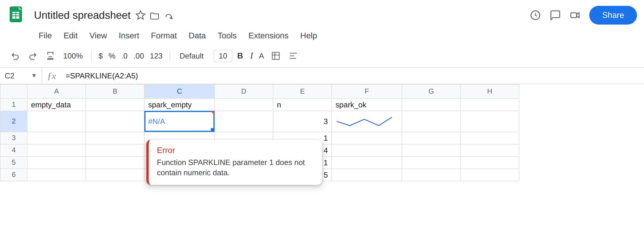Select the #N/A error cell

pyautogui.click(x=179, y=121)
